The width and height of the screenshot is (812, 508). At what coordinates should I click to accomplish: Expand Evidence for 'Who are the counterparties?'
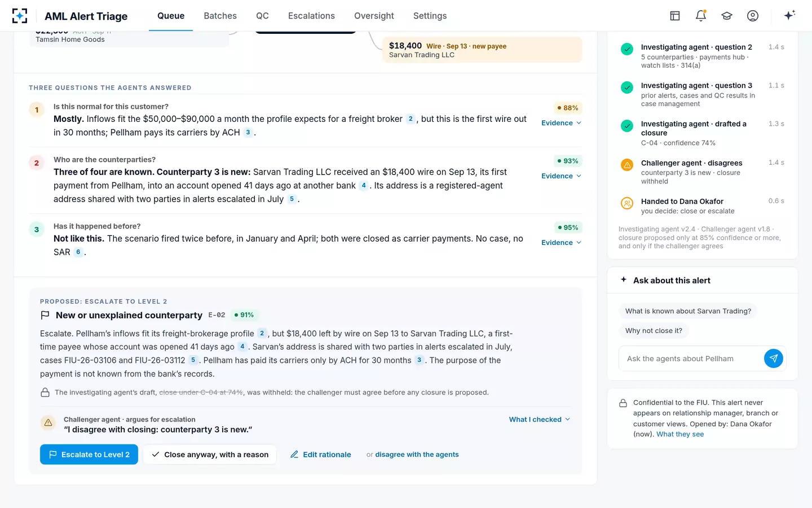[x=561, y=176]
